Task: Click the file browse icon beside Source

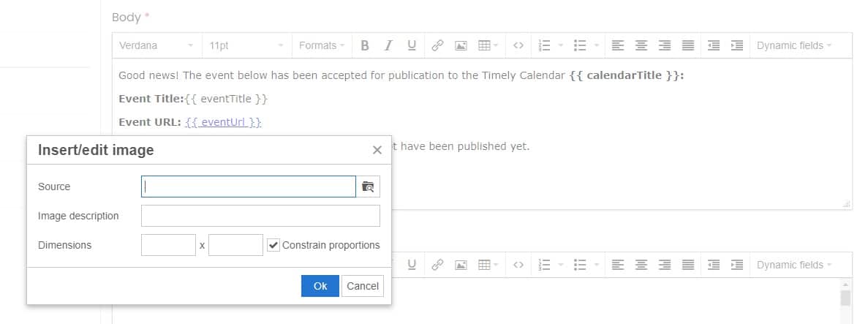Action: (x=369, y=187)
